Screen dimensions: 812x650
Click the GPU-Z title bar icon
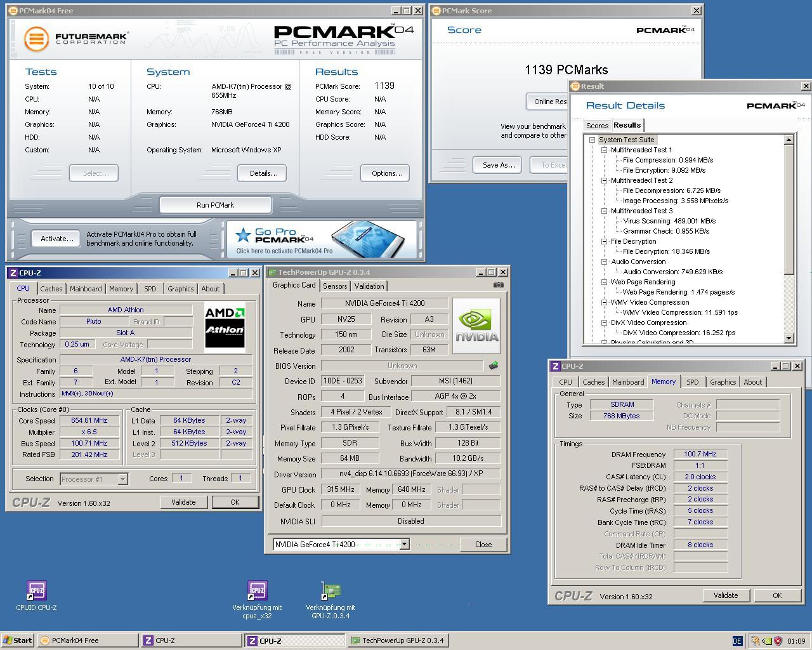click(x=272, y=272)
